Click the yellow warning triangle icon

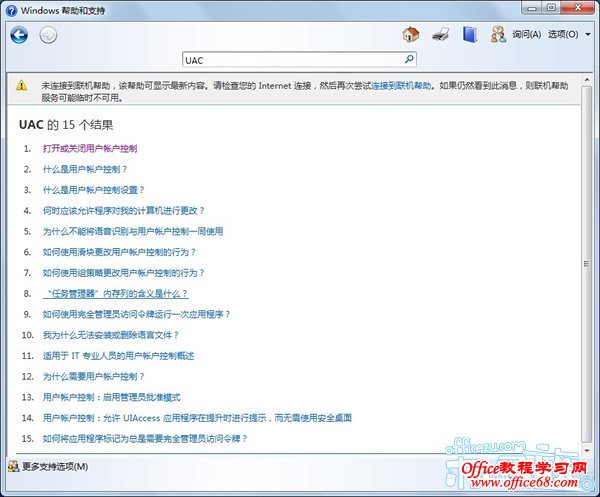coord(22,85)
